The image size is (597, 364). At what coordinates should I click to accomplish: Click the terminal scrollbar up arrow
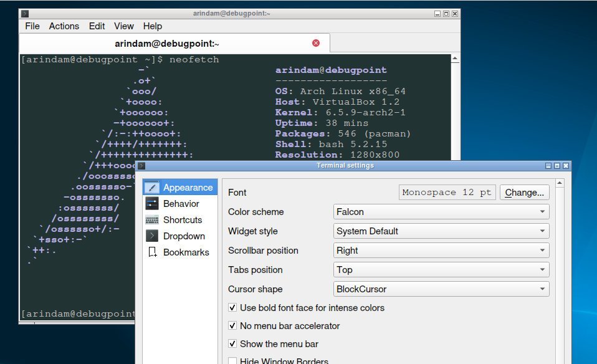coord(455,59)
